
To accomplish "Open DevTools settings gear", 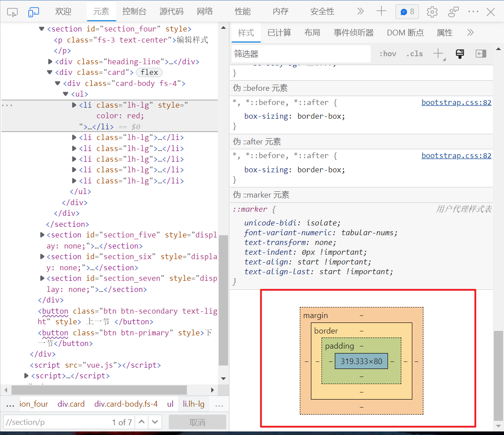I will click(432, 12).
